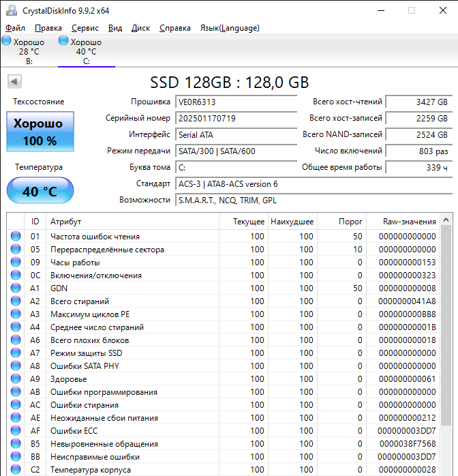Click the ID column header

(x=35, y=222)
